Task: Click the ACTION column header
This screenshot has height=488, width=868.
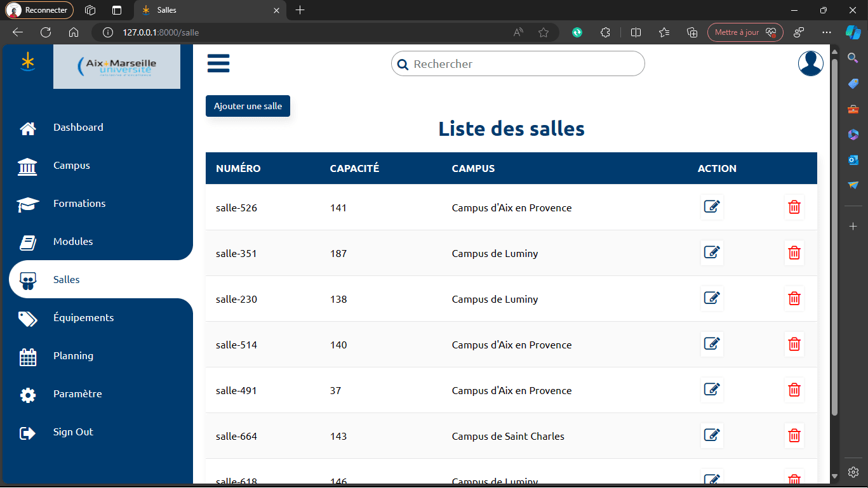Action: point(717,168)
